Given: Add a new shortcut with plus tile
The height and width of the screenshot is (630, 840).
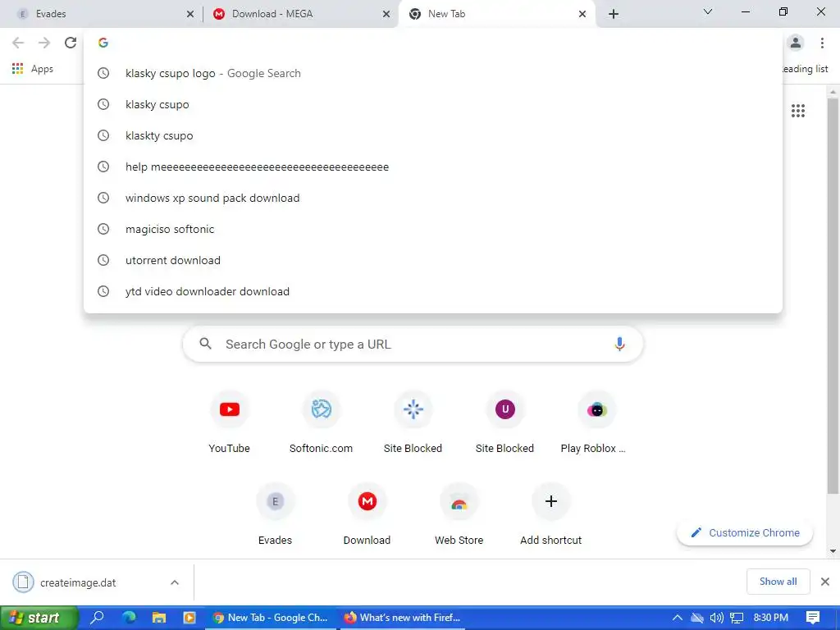Looking at the screenshot, I should (x=550, y=515).
